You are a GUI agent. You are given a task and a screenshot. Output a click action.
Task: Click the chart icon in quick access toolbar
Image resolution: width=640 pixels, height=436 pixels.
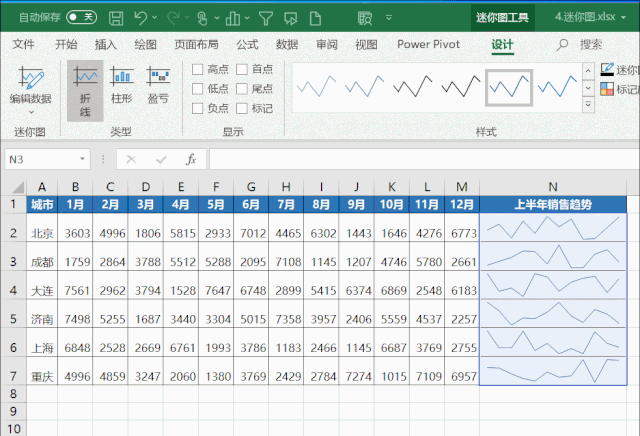[x=233, y=18]
